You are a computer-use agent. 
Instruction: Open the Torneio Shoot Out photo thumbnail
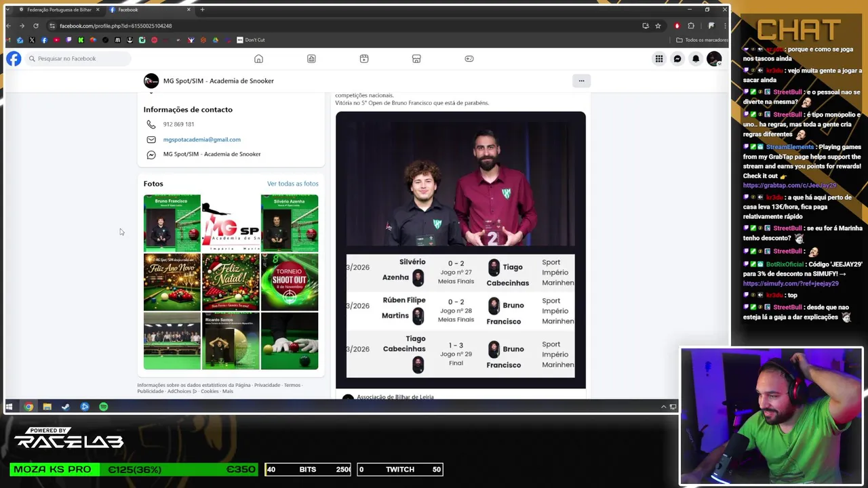click(290, 282)
